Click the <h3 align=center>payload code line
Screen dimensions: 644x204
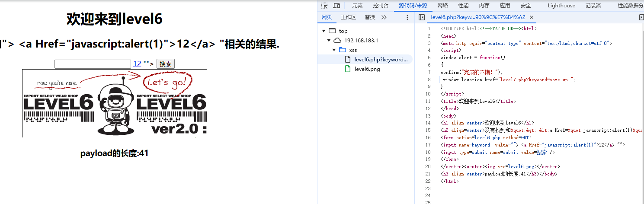[x=499, y=174]
